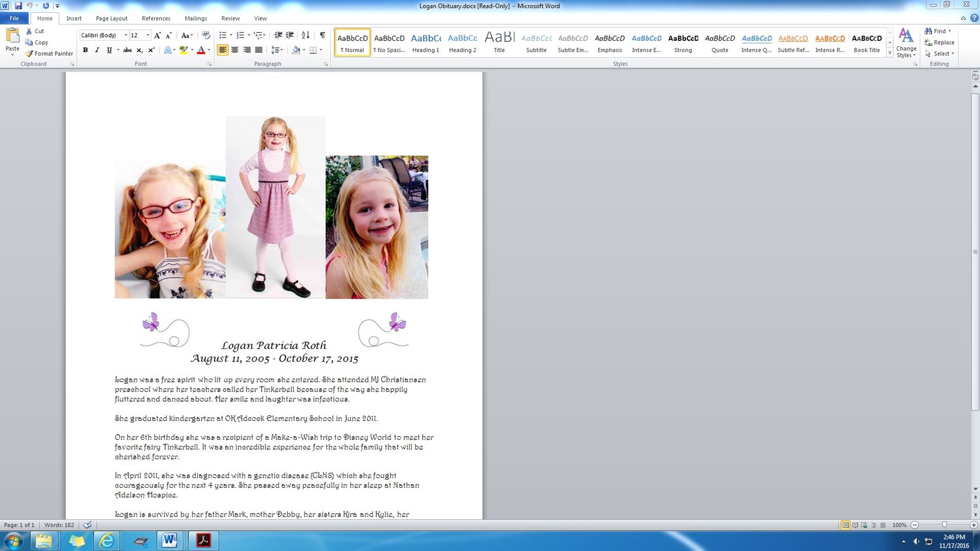The height and width of the screenshot is (551, 980).
Task: Apply strikethrough formatting
Action: [x=127, y=50]
